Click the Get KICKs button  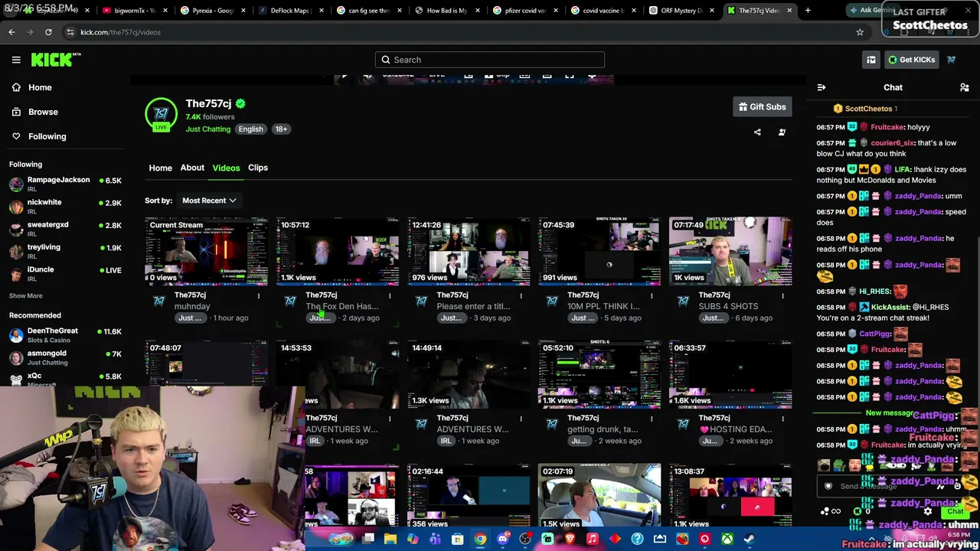click(x=911, y=60)
